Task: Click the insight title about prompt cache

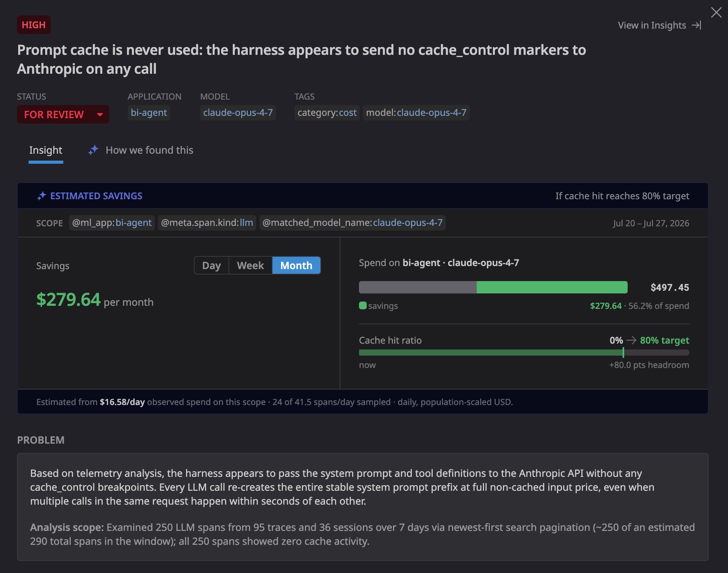Action: (301, 59)
